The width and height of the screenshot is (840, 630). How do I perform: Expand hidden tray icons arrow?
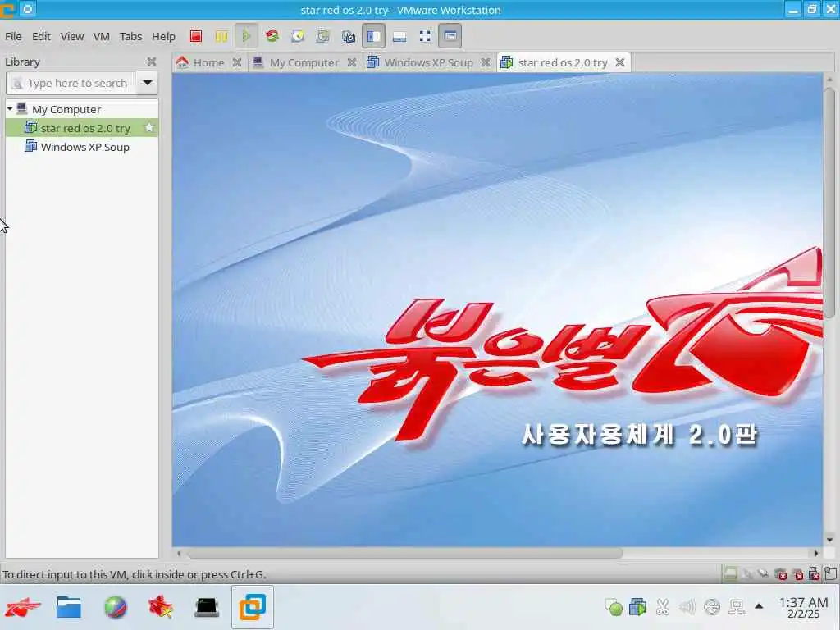coord(759,606)
